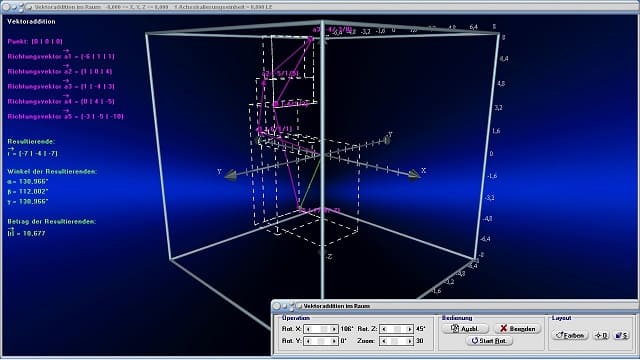Click the Rot. Y scrollbar thumb
Image resolution: width=640 pixels, height=360 pixels.
pos(321,341)
